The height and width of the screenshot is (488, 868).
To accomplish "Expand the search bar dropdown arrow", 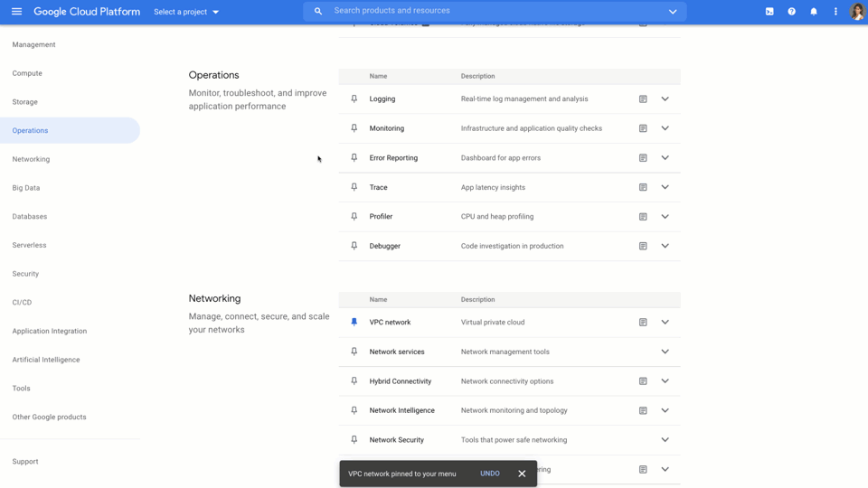I will click(x=673, y=12).
